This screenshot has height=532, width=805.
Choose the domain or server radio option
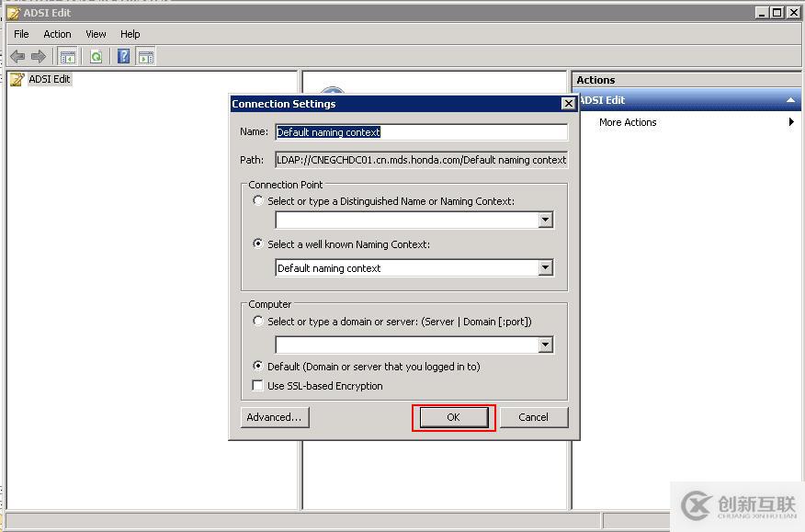tap(258, 322)
